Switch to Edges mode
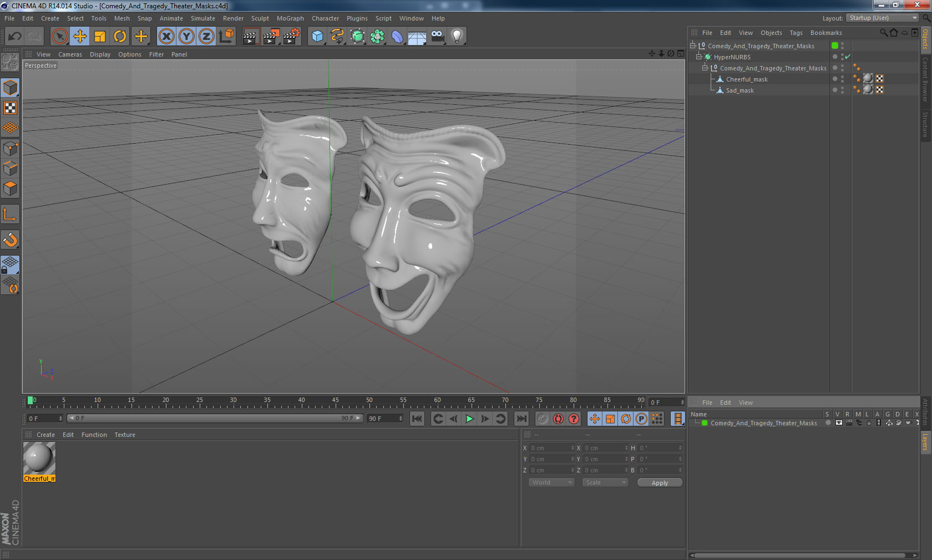 (10, 169)
